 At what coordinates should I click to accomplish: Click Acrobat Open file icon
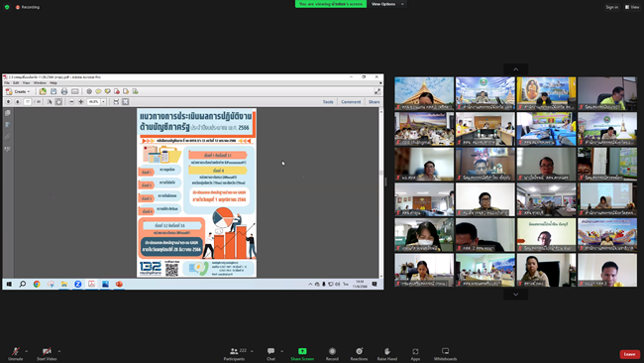(43, 91)
